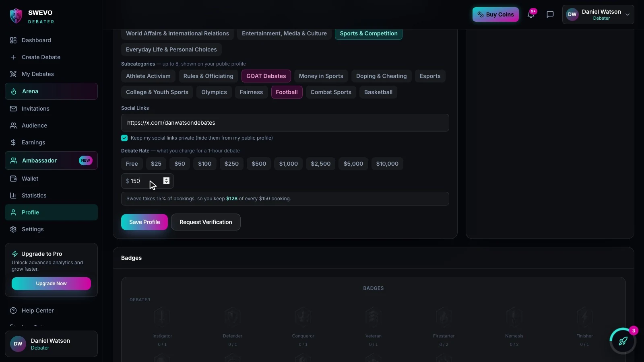Select the Combat Sports subcategory
The height and width of the screenshot is (362, 644).
(331, 92)
